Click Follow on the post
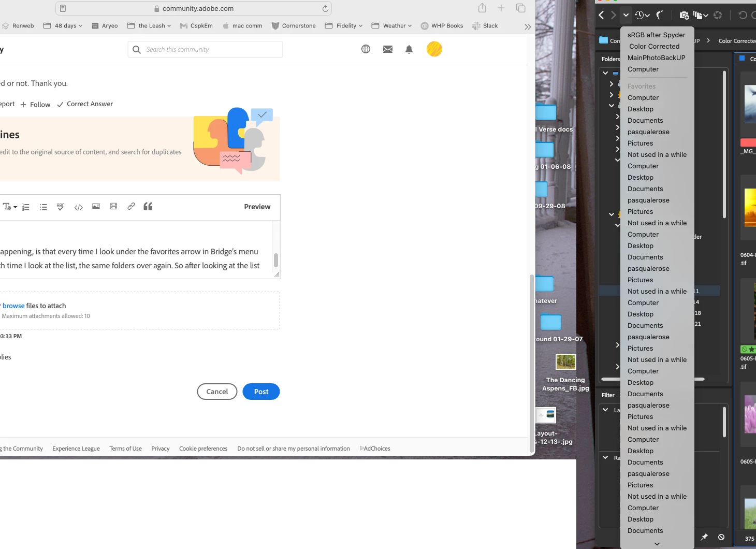756x549 pixels. point(35,105)
